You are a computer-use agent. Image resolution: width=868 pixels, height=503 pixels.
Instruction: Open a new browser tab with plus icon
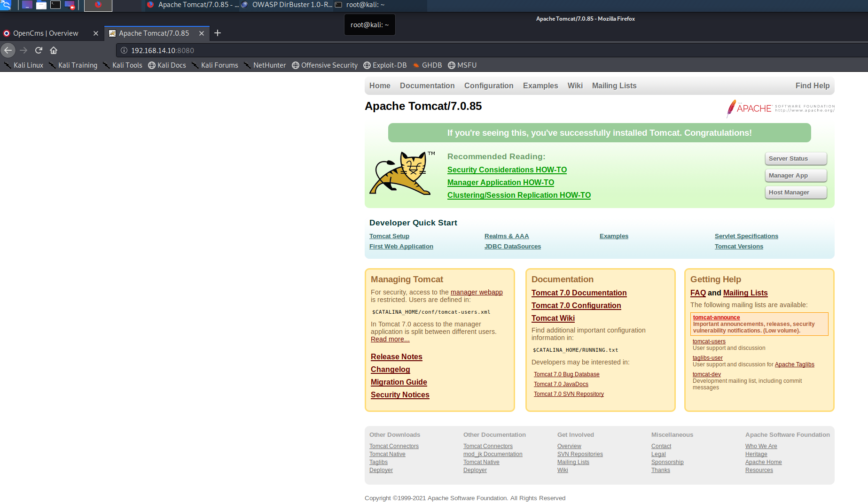click(x=218, y=33)
